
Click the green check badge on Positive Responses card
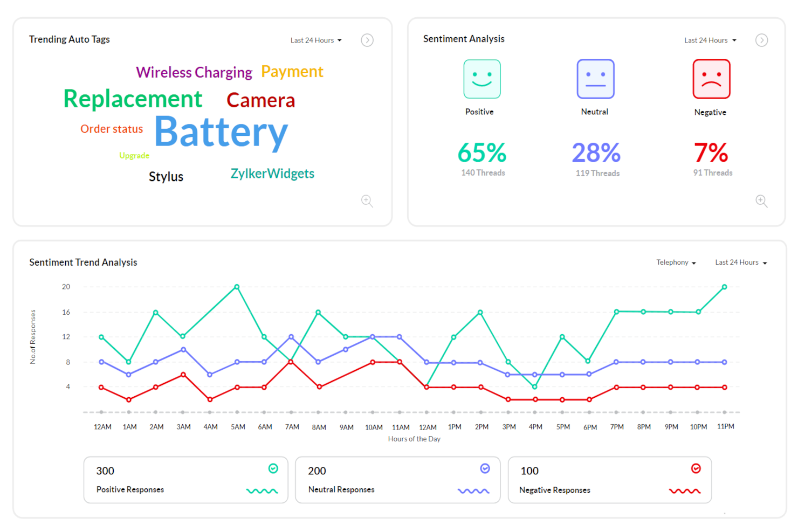pyautogui.click(x=273, y=468)
